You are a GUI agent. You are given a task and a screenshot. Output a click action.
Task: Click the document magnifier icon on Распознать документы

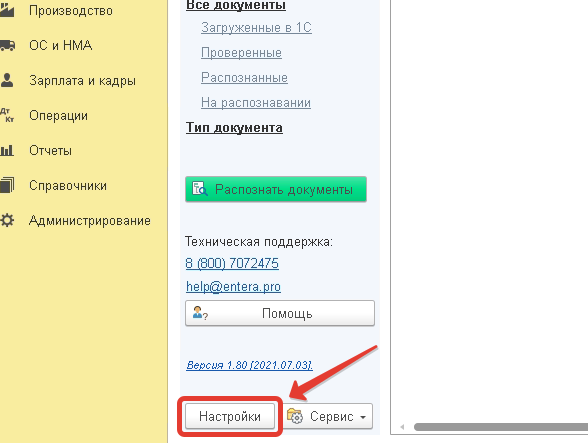[x=200, y=189]
